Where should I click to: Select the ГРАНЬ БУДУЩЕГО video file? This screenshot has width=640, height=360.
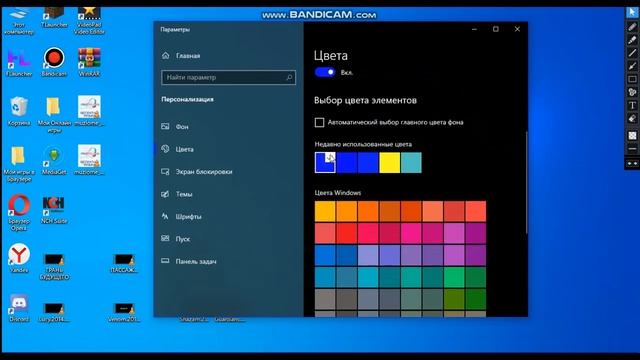click(54, 267)
